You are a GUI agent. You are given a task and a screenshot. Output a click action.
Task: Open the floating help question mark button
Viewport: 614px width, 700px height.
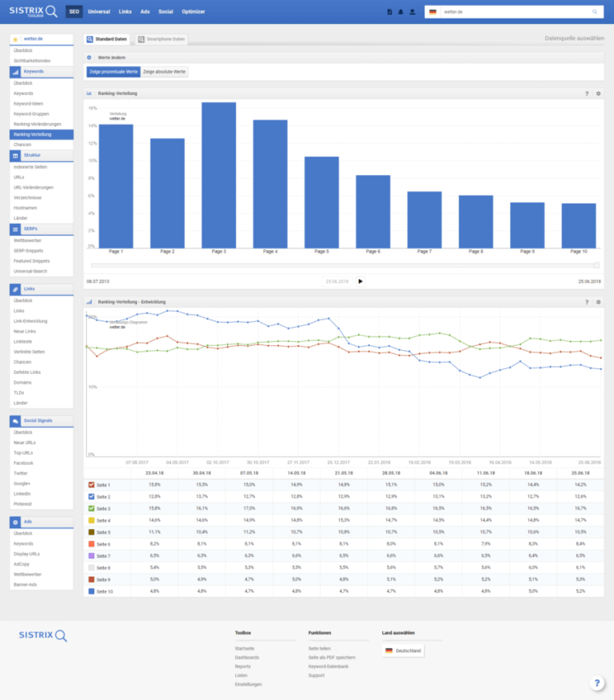click(597, 683)
